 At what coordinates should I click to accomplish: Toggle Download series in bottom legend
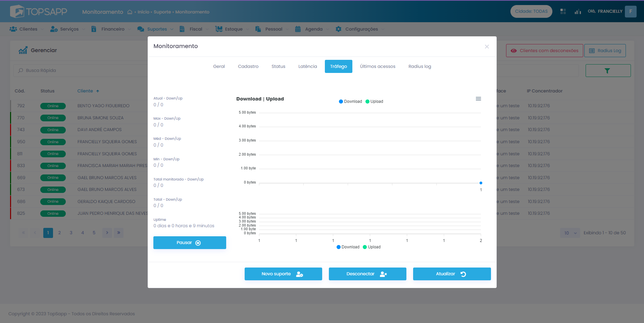pyautogui.click(x=348, y=247)
